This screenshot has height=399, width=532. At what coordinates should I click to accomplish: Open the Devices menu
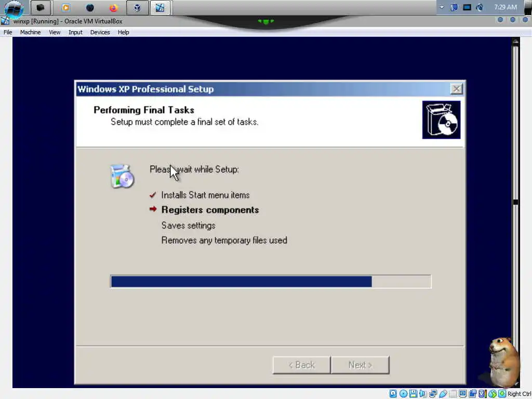(100, 32)
